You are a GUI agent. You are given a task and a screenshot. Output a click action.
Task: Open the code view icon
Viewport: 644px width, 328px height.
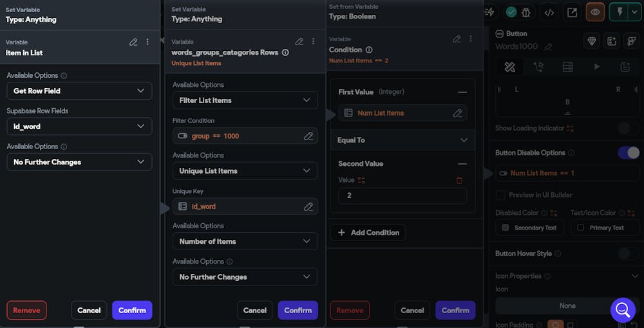(549, 12)
